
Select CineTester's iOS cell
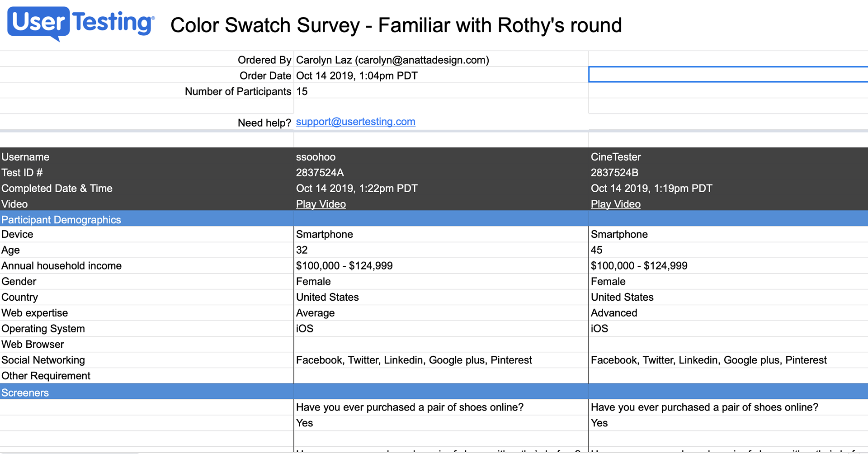click(728, 328)
